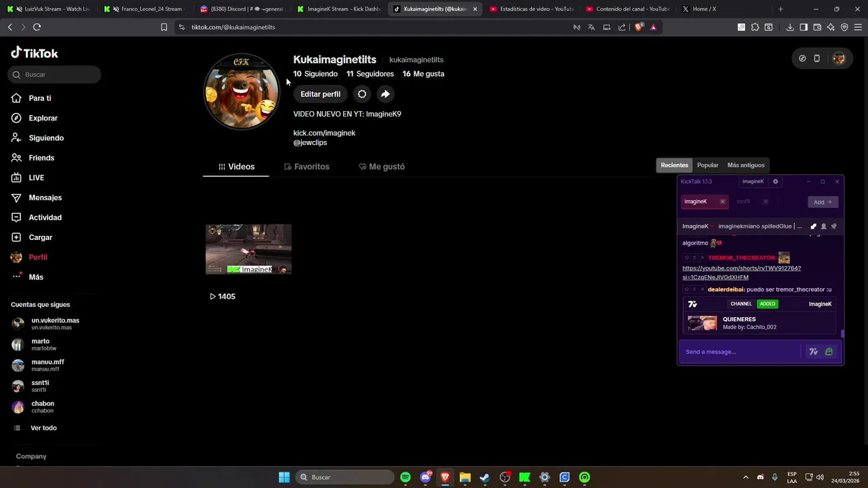This screenshot has width=868, height=488.
Task: Open browser downloads icon
Action: (x=790, y=27)
